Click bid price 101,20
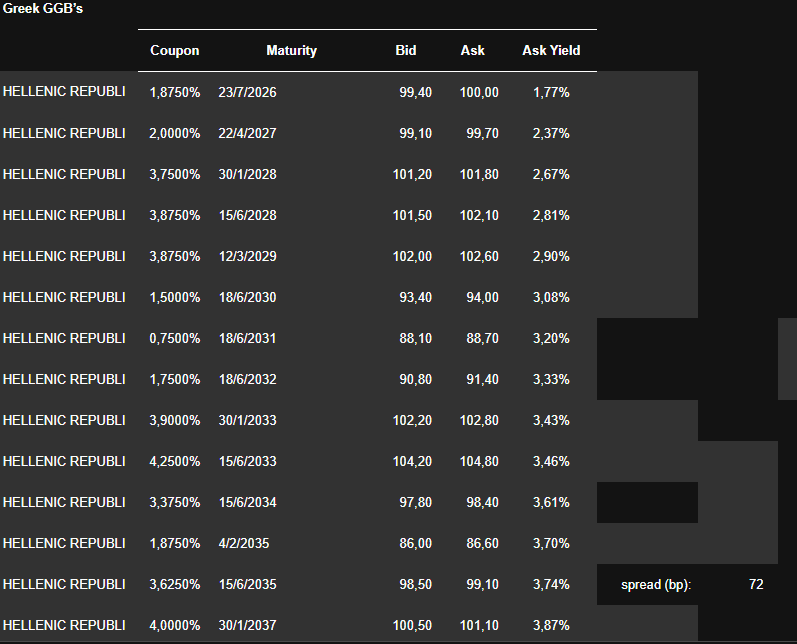 click(412, 174)
